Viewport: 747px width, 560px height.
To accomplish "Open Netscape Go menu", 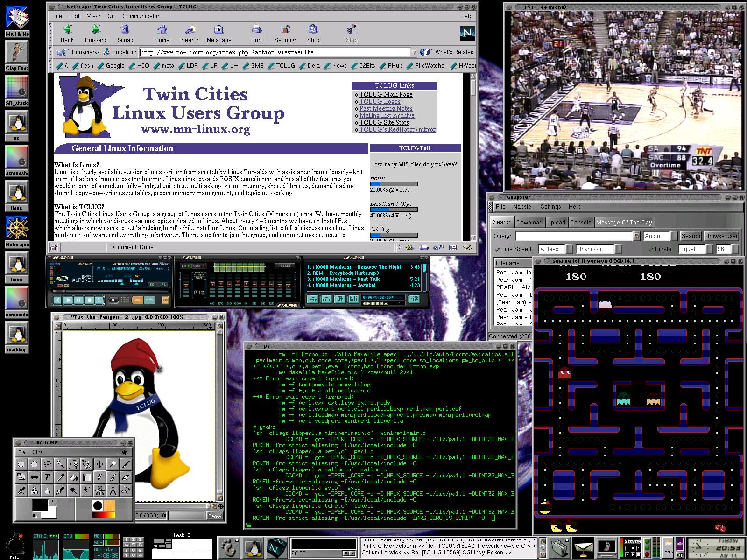I will click(x=111, y=16).
